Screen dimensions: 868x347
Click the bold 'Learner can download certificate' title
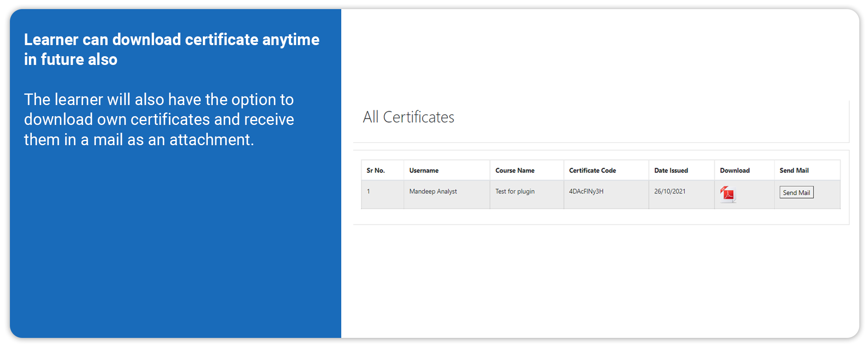[x=171, y=40]
